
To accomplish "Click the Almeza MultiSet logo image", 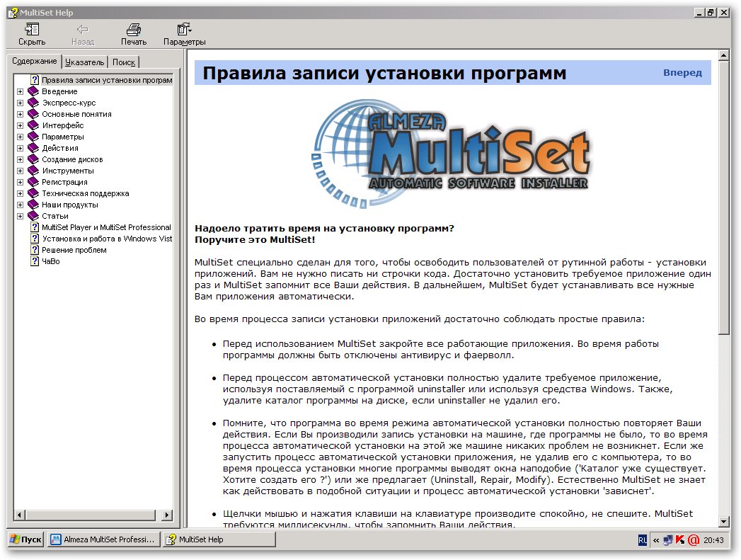I will [451, 153].
